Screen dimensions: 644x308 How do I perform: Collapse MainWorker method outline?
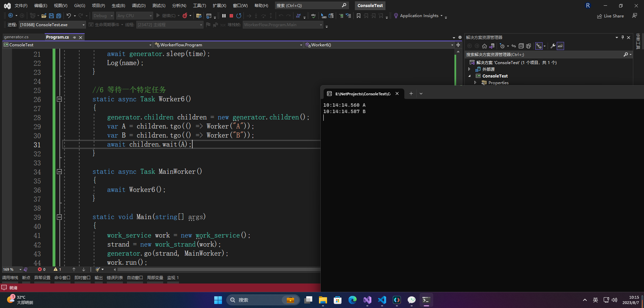[59, 171]
